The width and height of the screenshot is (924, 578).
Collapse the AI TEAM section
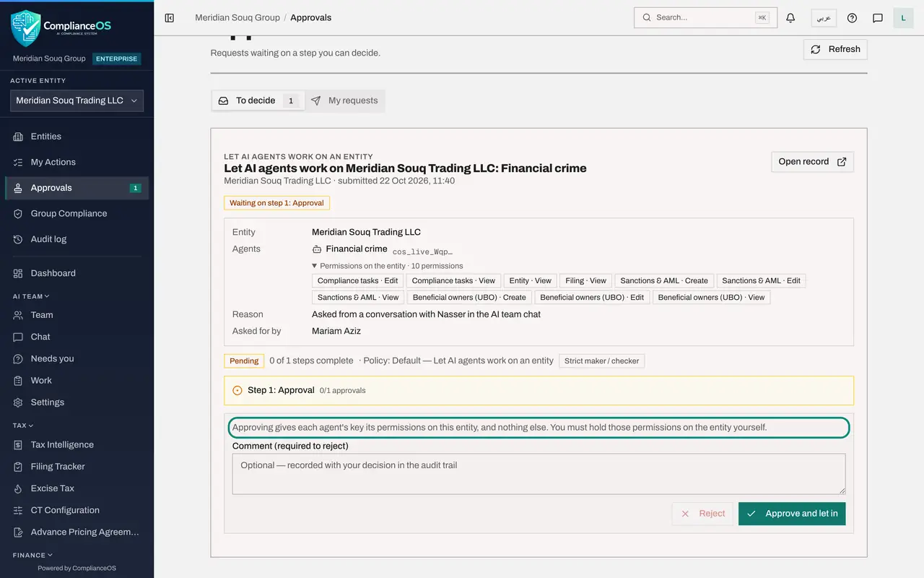coord(31,296)
